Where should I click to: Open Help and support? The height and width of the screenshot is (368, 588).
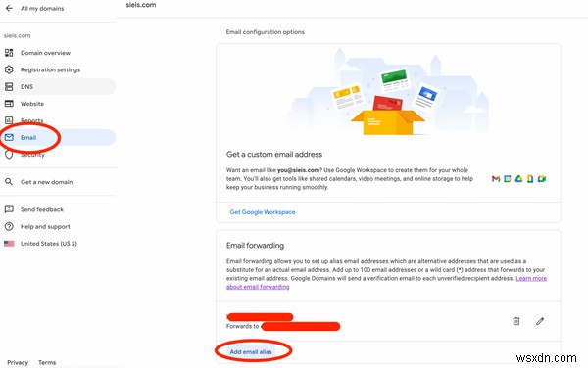45,226
